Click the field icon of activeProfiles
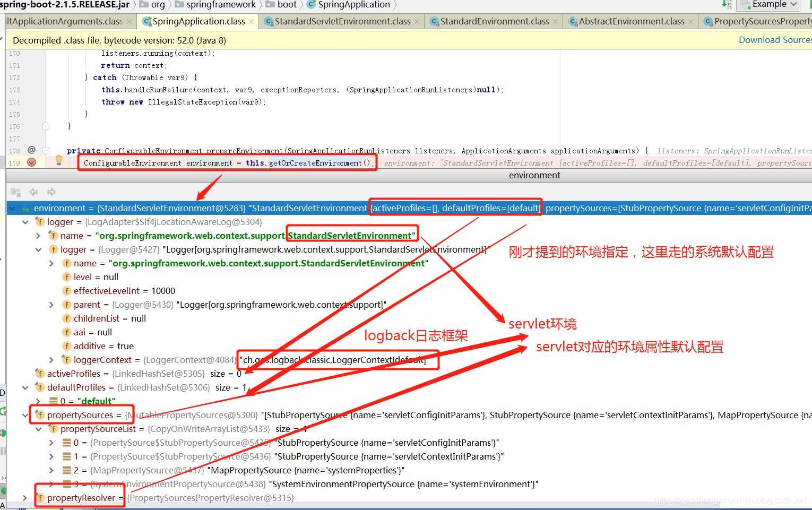 click(40, 374)
